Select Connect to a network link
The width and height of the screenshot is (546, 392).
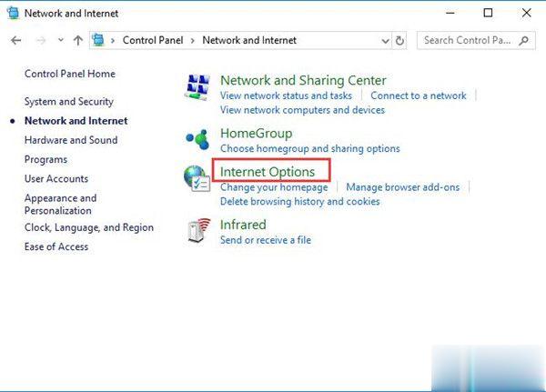tap(418, 95)
